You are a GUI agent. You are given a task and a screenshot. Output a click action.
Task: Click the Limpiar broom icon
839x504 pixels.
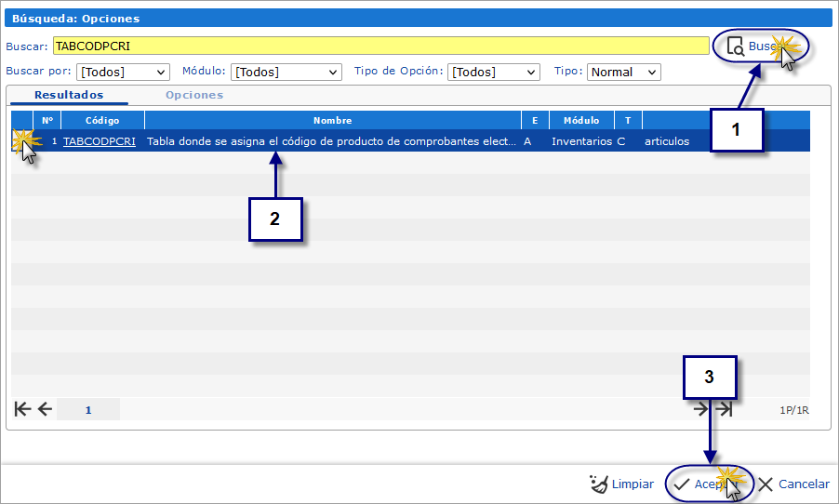[599, 484]
